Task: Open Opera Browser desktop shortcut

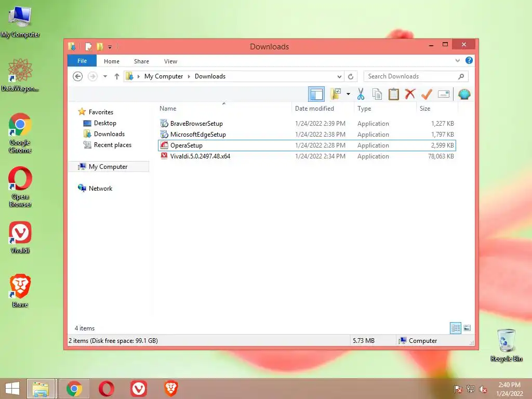Action: click(x=20, y=187)
